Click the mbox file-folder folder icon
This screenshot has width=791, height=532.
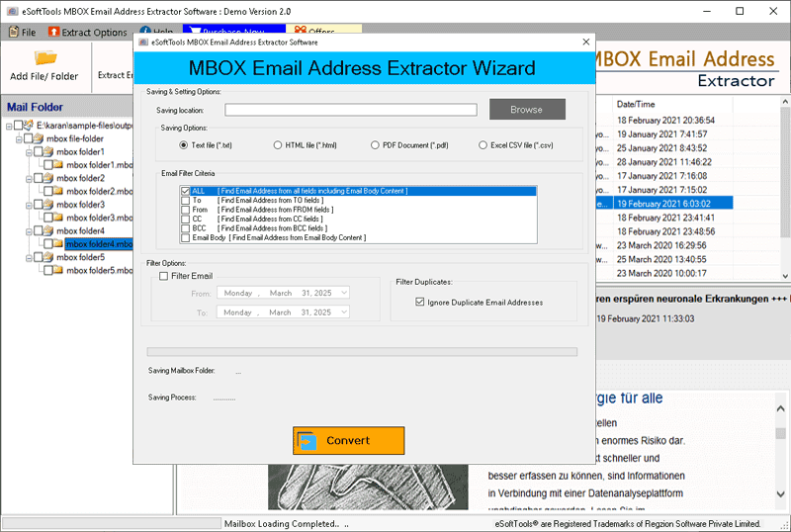(x=39, y=138)
